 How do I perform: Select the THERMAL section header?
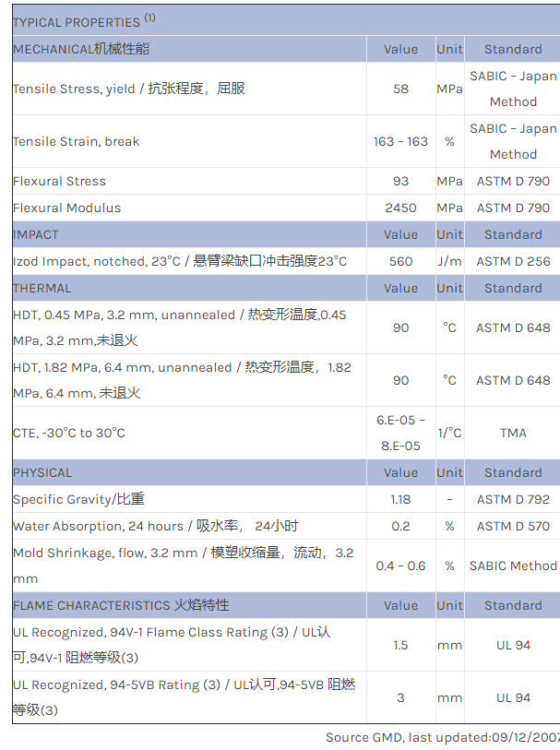[x=42, y=288]
